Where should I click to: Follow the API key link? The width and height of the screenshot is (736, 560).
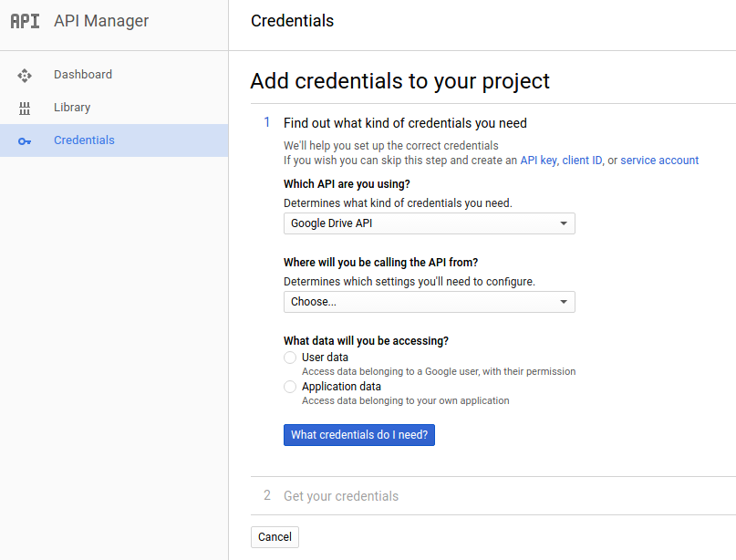[x=538, y=161]
